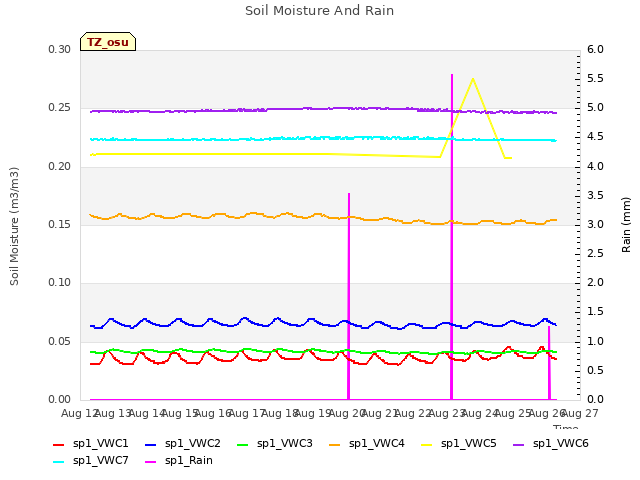
Task: Select the sp1_VWC6 legend label
Action: pyautogui.click(x=560, y=444)
